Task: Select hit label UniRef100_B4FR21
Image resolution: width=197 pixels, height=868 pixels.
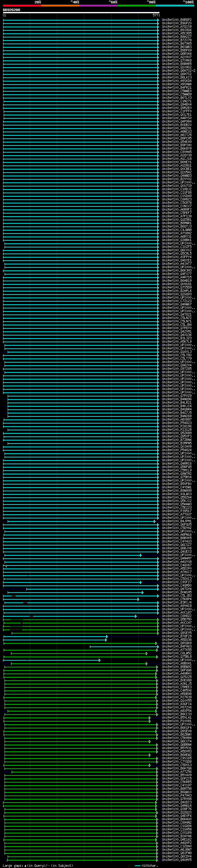Action: 176,88
